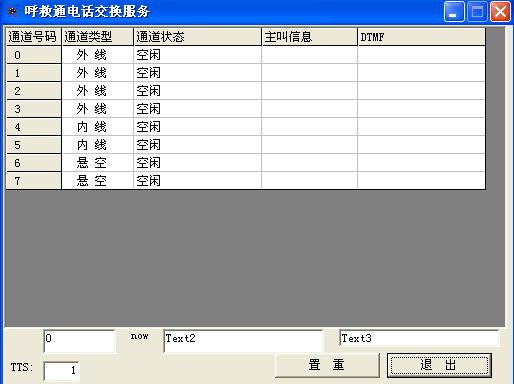The height and width of the screenshot is (384, 514).
Task: Select the 通道状态 column header
Action: 198,37
